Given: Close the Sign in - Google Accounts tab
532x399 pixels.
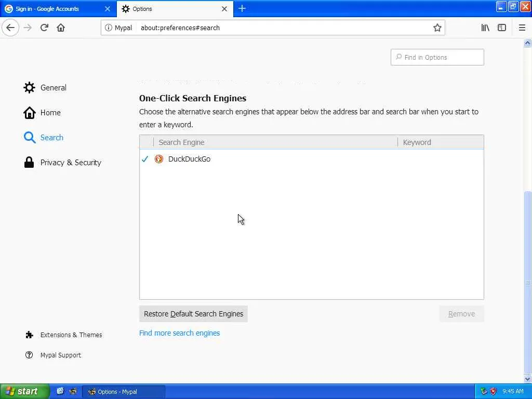Looking at the screenshot, I should pos(108,9).
